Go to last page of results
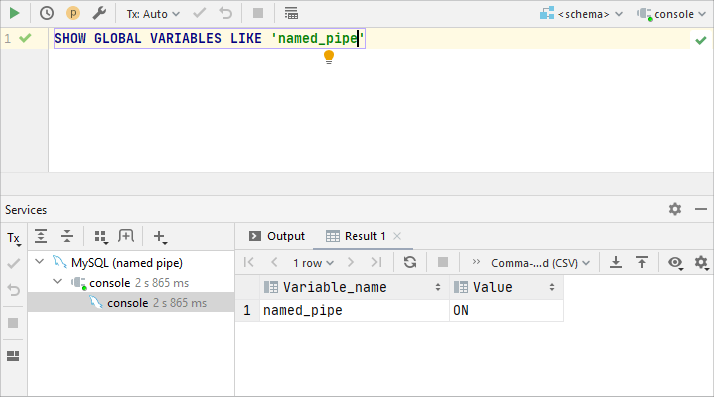Image resolution: width=714 pixels, height=397 pixels. tap(376, 262)
